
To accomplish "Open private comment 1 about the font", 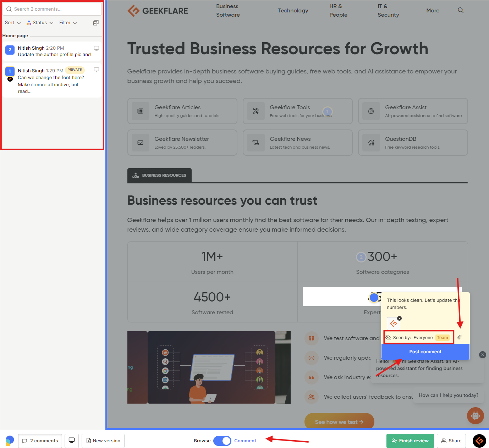I will coord(52,81).
